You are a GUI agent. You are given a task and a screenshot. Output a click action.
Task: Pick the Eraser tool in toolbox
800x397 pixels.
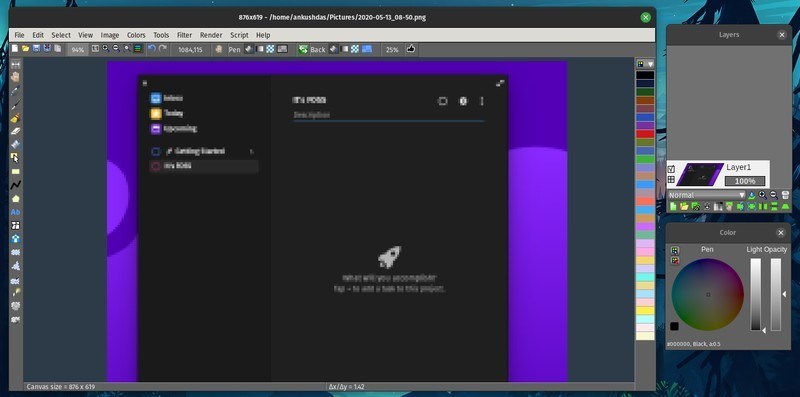coord(16,131)
